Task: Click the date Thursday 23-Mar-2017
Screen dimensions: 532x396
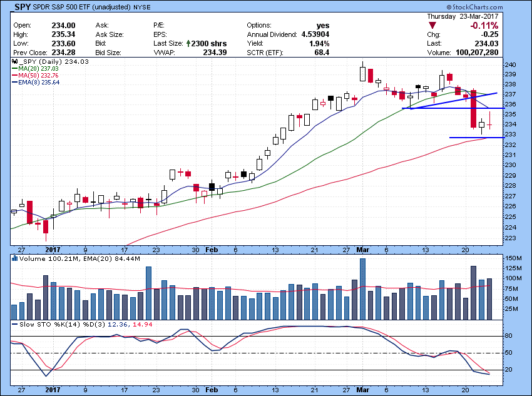Action: tap(463, 16)
